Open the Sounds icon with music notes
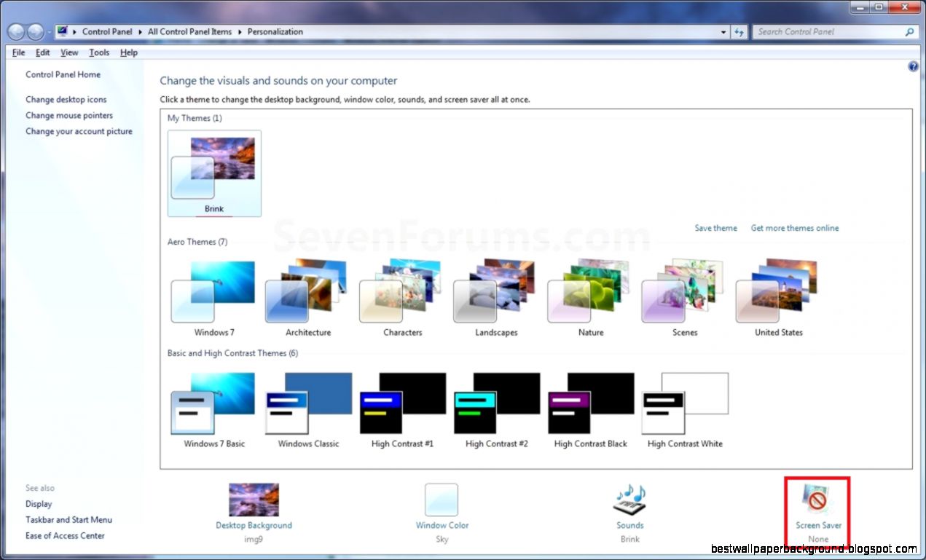The height and width of the screenshot is (560, 926). (x=629, y=500)
